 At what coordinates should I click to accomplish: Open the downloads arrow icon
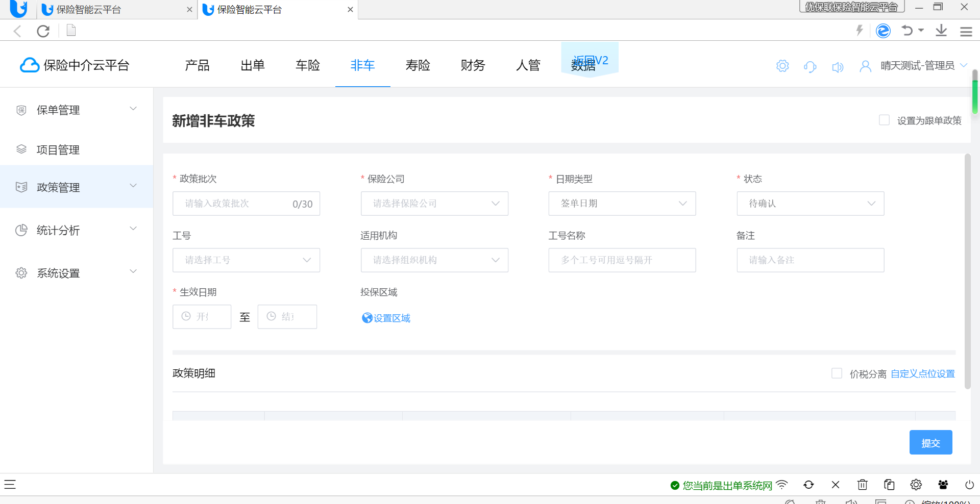[941, 31]
